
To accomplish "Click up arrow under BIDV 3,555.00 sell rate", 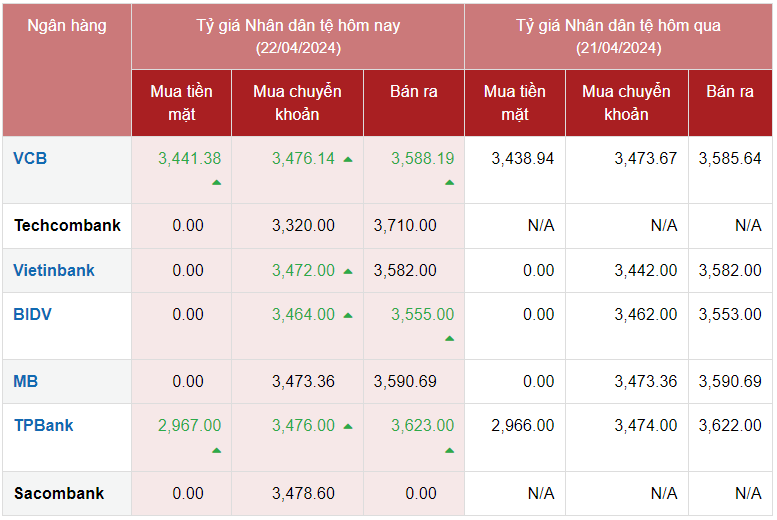I will point(449,339).
